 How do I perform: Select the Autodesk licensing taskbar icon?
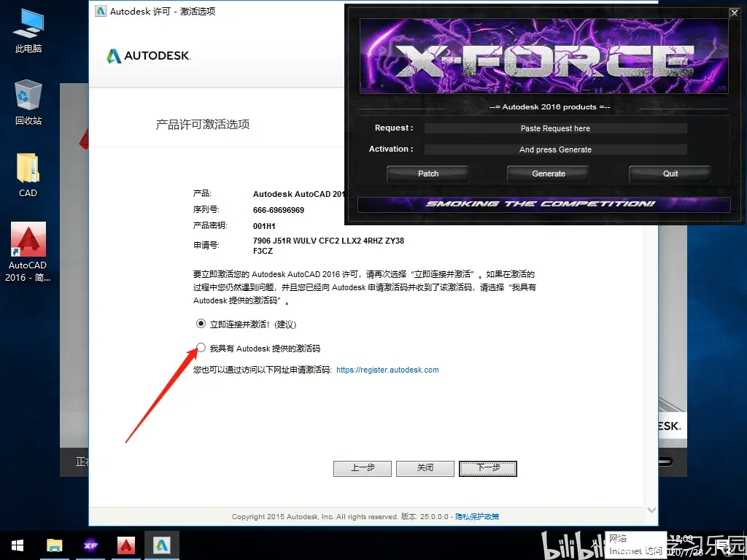162,545
